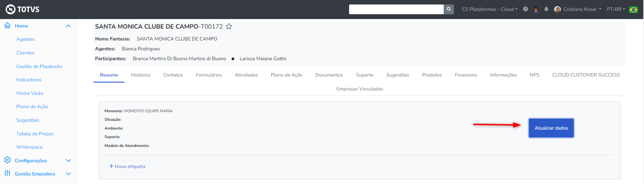Open sidebar Plano de Ação link
This screenshot has width=644, height=184.
coord(32,106)
